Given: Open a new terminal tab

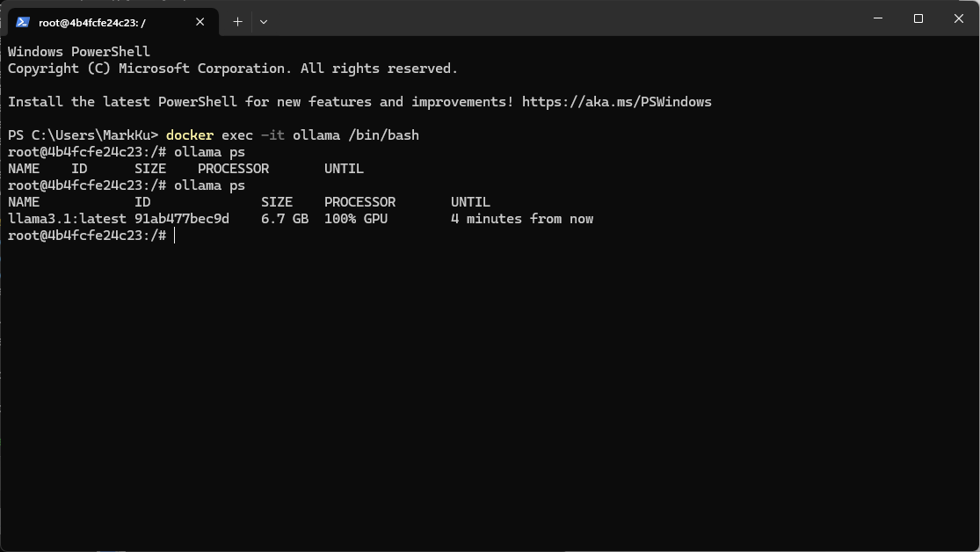Looking at the screenshot, I should click(237, 21).
